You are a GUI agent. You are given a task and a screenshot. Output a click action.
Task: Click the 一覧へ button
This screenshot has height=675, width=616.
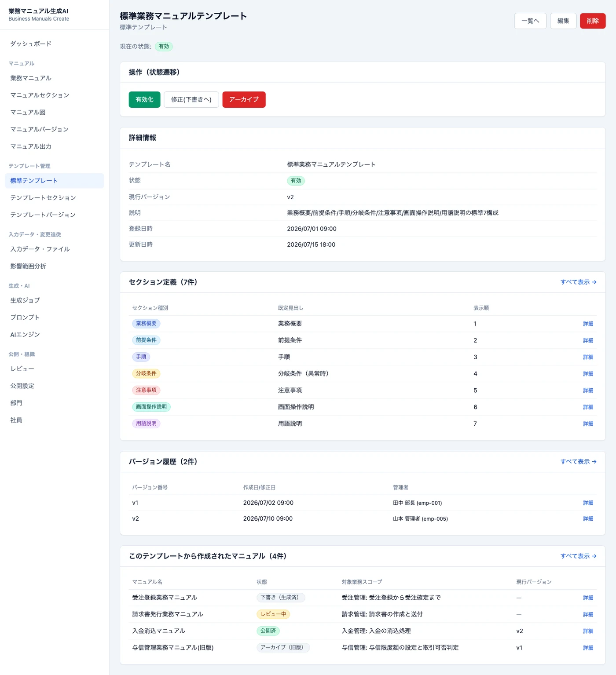530,21
